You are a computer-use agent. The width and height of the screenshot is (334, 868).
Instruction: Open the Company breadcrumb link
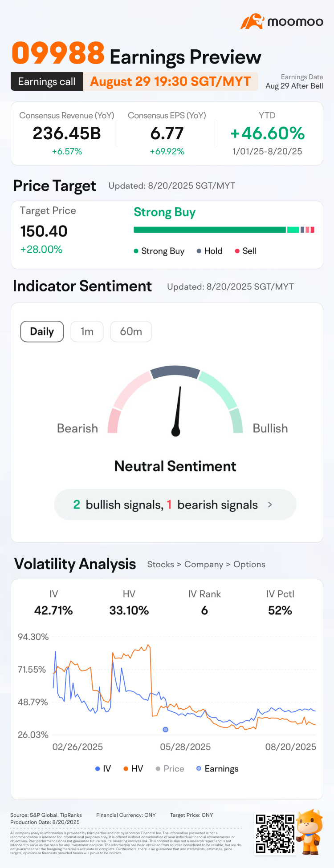click(204, 564)
